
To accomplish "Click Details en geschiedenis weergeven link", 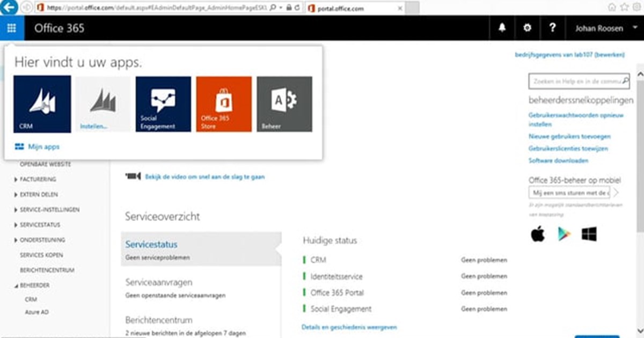I will pos(349,327).
